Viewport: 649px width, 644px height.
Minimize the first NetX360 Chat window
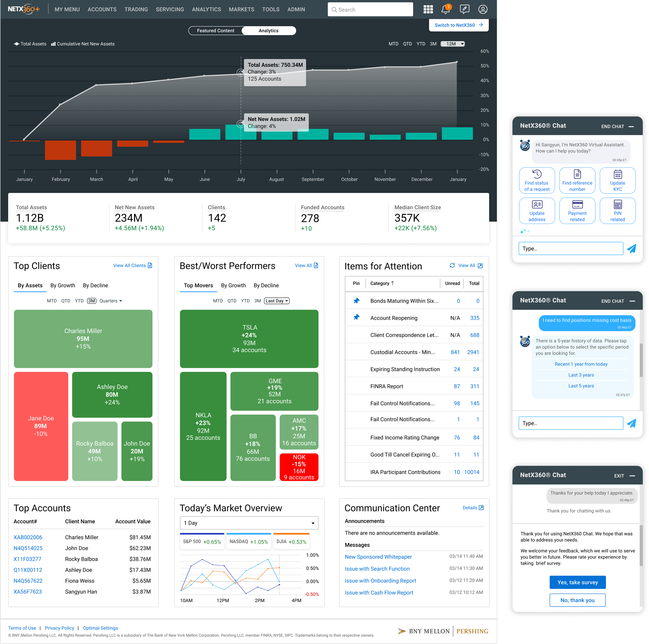(631, 126)
